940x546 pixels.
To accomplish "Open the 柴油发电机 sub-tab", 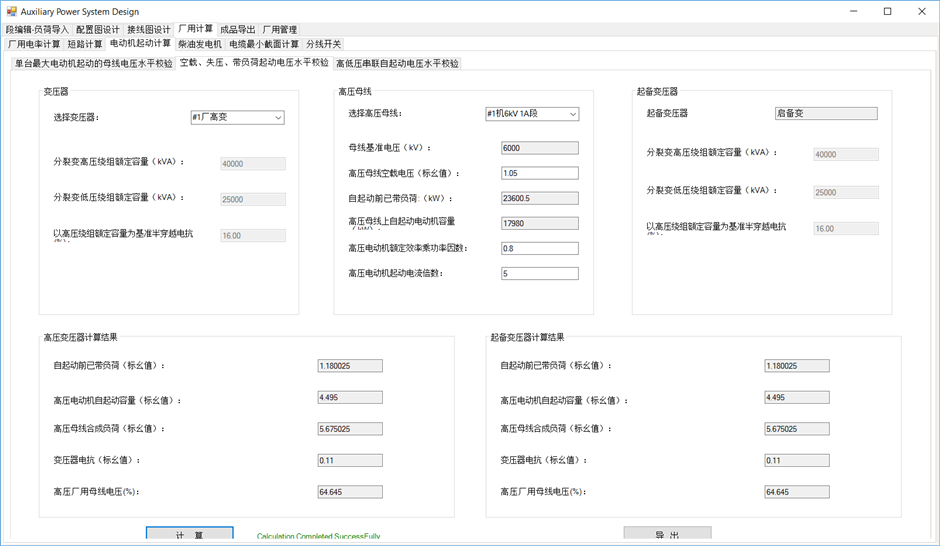I will point(200,44).
